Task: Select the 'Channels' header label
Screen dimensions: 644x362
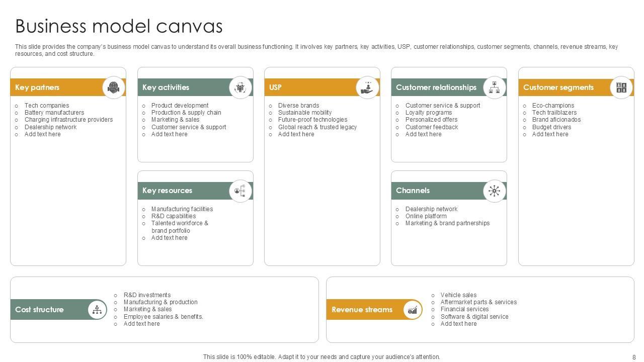Action: 413,191
